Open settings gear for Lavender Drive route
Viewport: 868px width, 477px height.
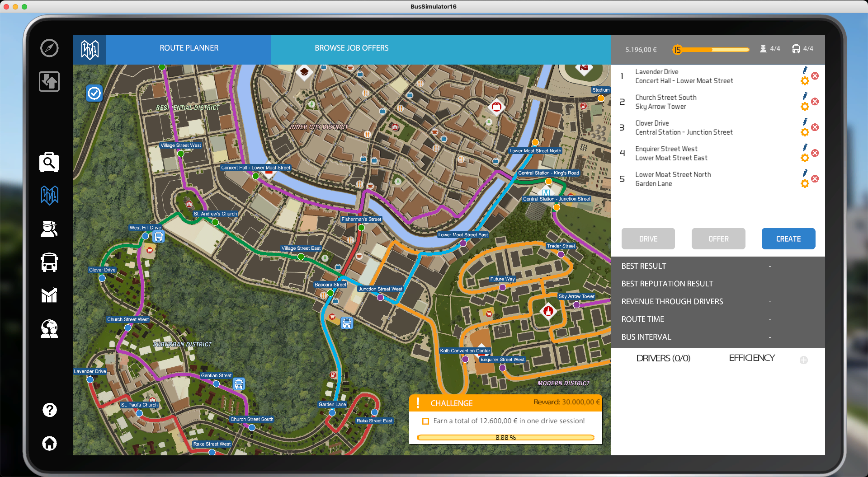click(805, 81)
